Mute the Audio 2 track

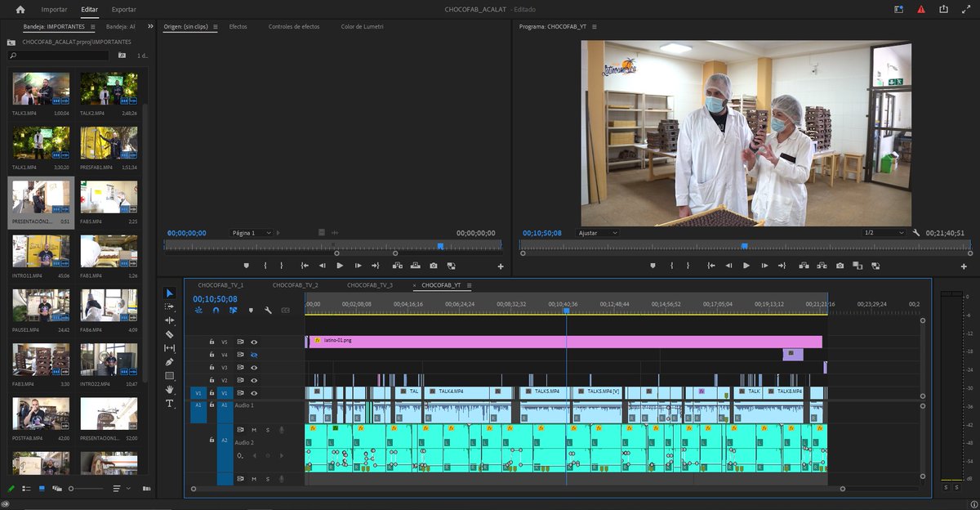(x=254, y=430)
